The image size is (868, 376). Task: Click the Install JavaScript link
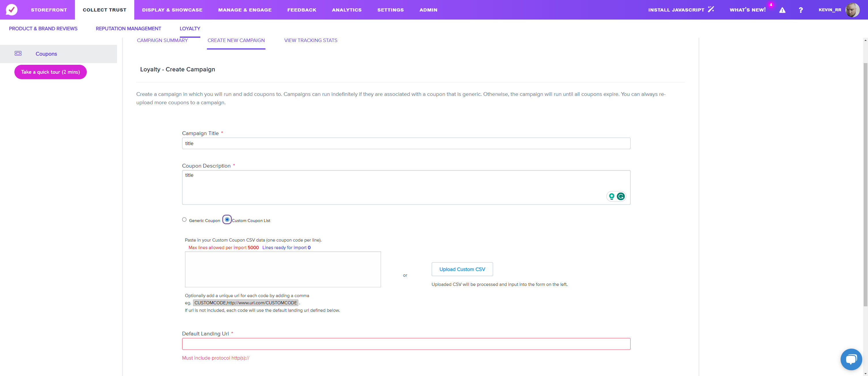[676, 10]
